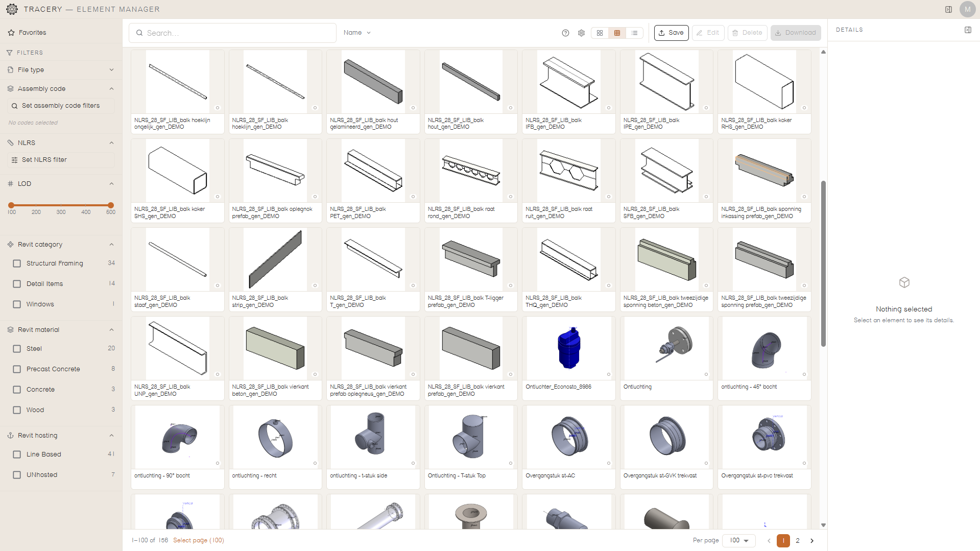The image size is (980, 551).
Task: Collapse the Revit category section
Action: [111, 245]
